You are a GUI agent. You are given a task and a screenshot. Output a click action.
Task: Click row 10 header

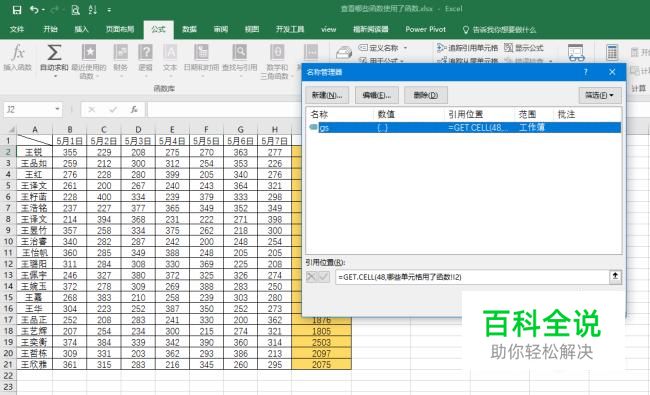coord(8,242)
